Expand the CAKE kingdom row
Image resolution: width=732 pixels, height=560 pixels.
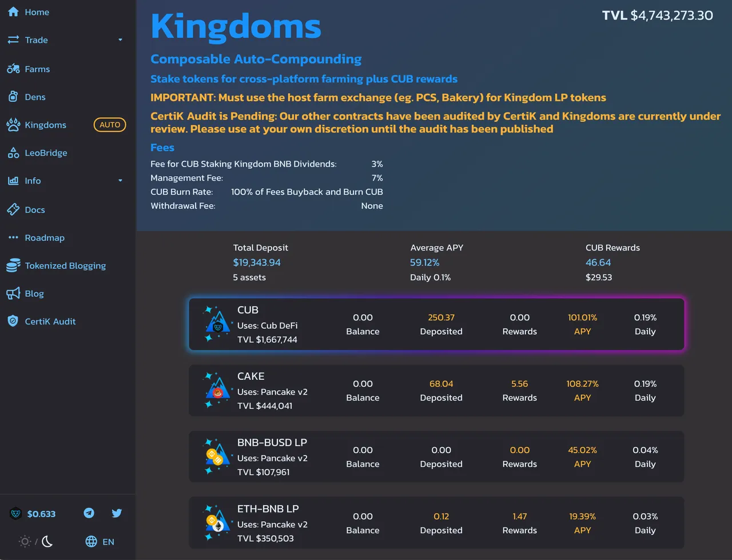click(x=436, y=391)
